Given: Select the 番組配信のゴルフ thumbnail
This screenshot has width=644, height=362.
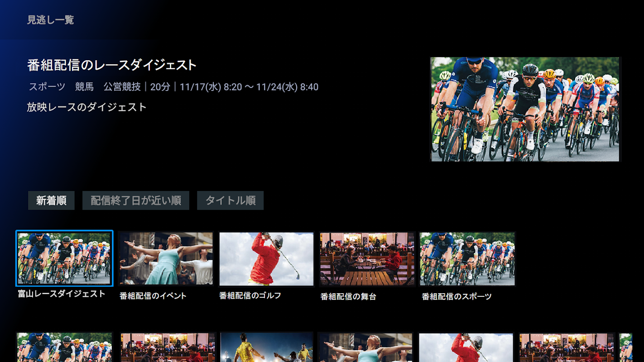Looking at the screenshot, I should click(x=266, y=259).
